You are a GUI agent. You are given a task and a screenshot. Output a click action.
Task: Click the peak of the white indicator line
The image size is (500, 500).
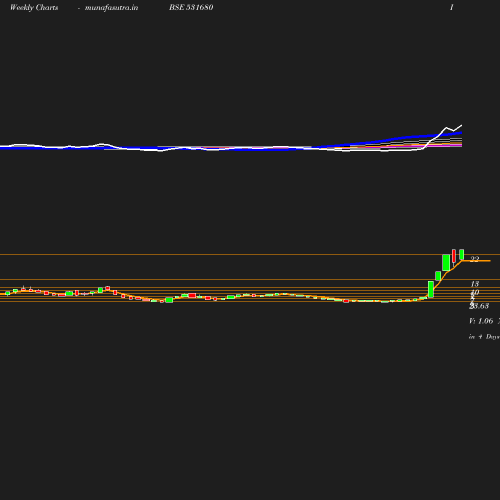[x=462, y=125]
